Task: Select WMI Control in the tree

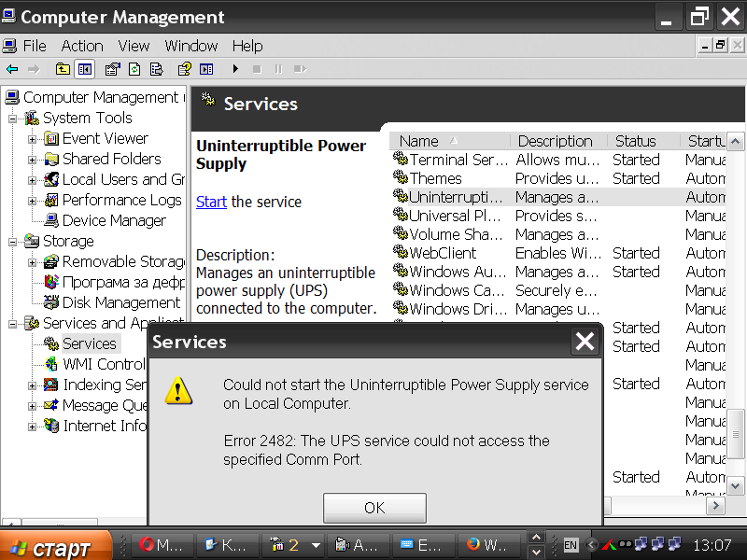Action: [x=104, y=364]
